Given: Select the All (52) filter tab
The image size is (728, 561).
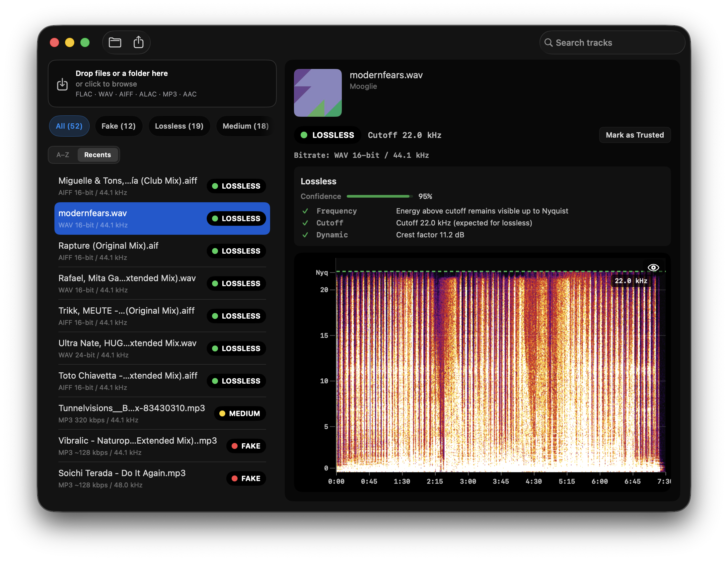Looking at the screenshot, I should tap(69, 126).
